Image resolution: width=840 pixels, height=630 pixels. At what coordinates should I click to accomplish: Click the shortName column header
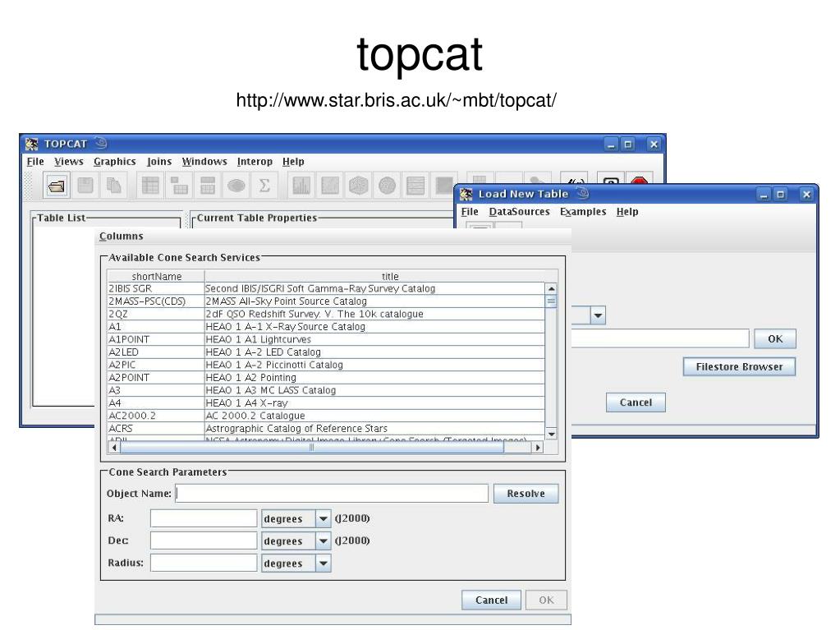pyautogui.click(x=156, y=277)
